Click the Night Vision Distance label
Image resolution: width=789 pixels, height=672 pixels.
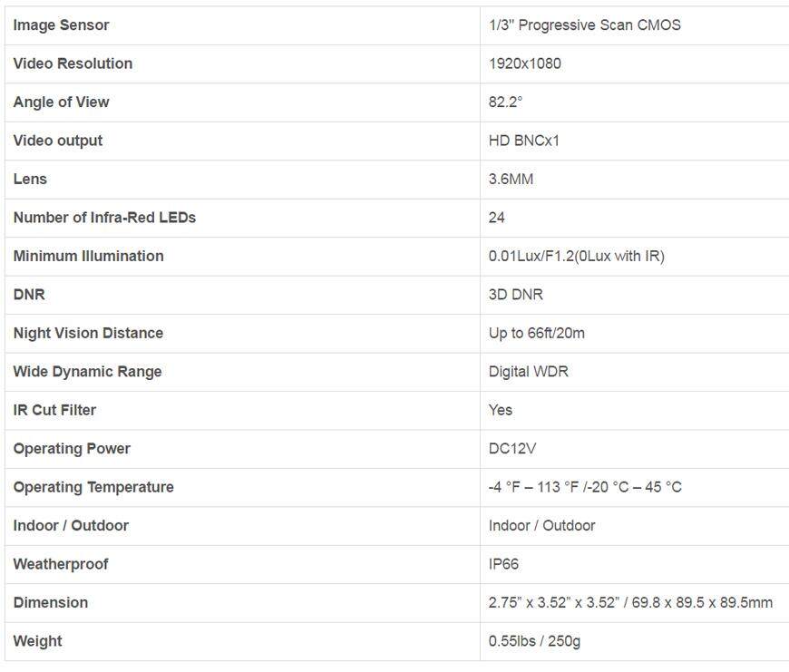pos(88,333)
